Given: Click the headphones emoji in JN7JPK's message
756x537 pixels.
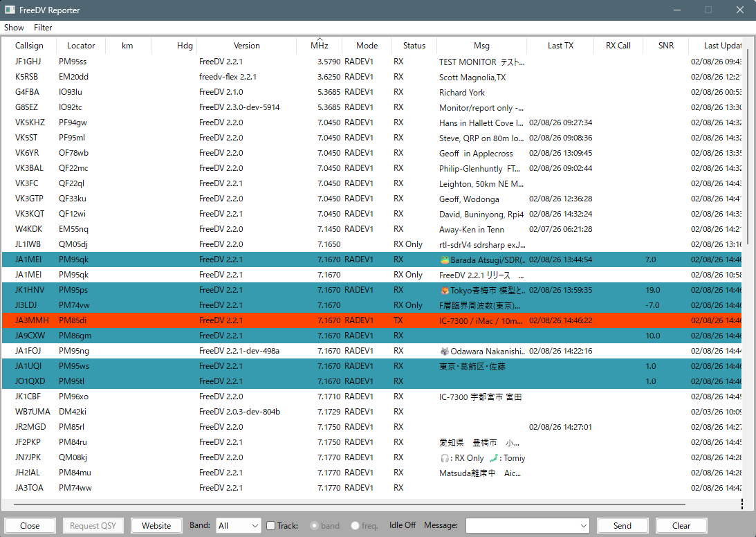Looking at the screenshot, I should pos(445,458).
